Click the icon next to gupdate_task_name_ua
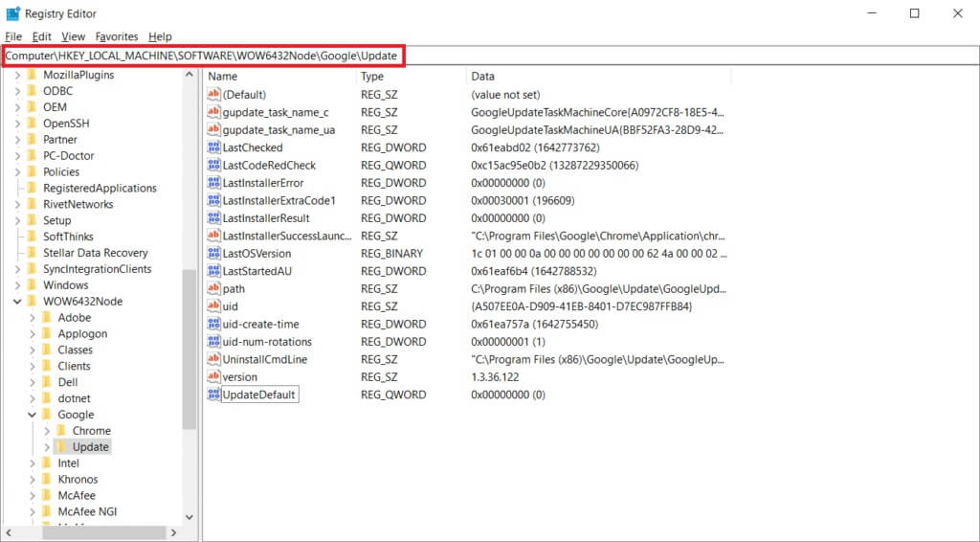The image size is (980, 542). (x=213, y=129)
